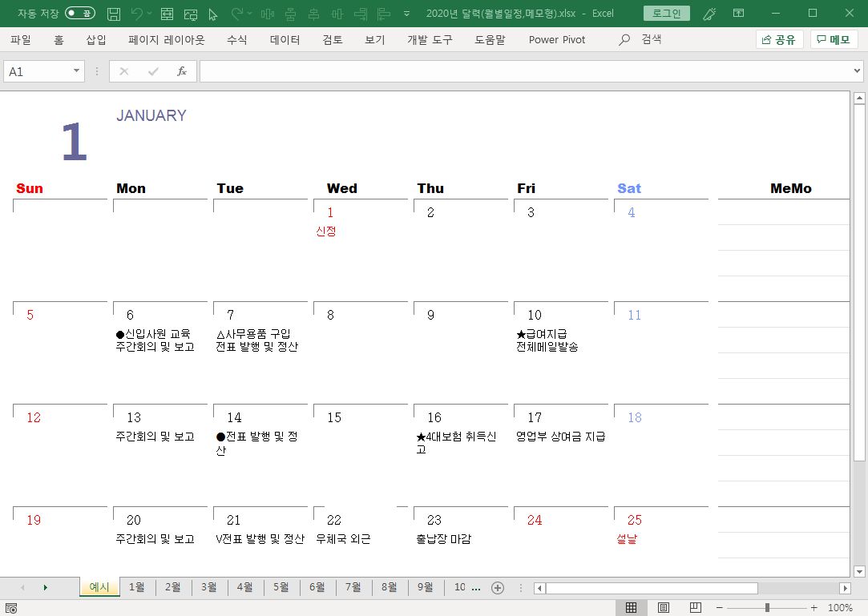Image resolution: width=868 pixels, height=616 pixels.
Task: Open the Name Box dropdown arrow
Action: point(77,71)
